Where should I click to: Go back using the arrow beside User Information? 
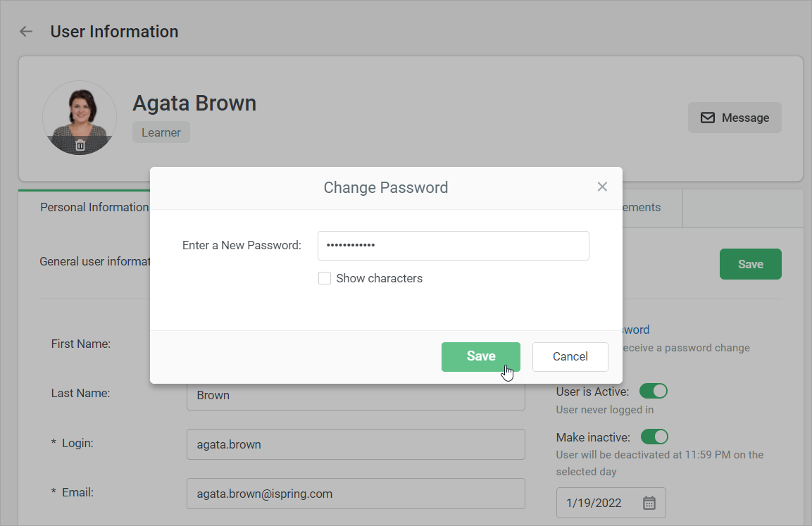tap(26, 32)
